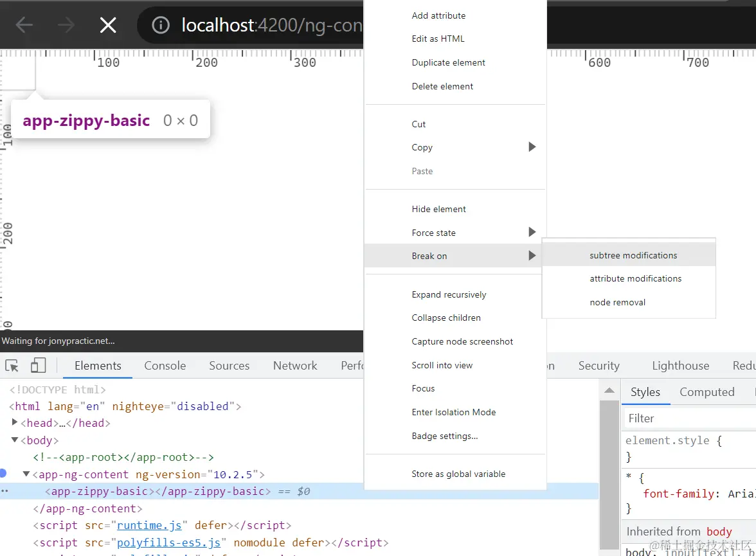Collapse the app-ng-content node
This screenshot has height=556, width=756.
[26, 474]
